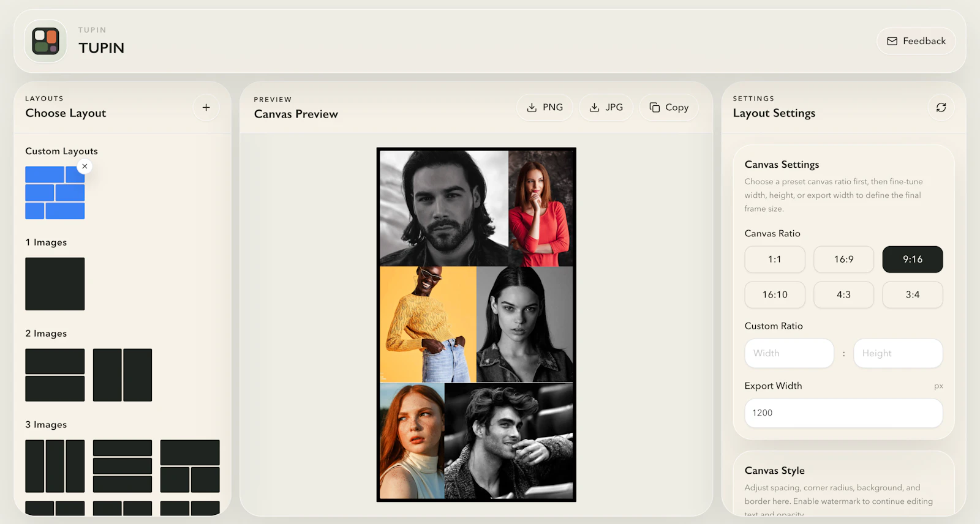This screenshot has height=524, width=980.
Task: Set canvas ratio to 16:9
Action: tap(844, 260)
